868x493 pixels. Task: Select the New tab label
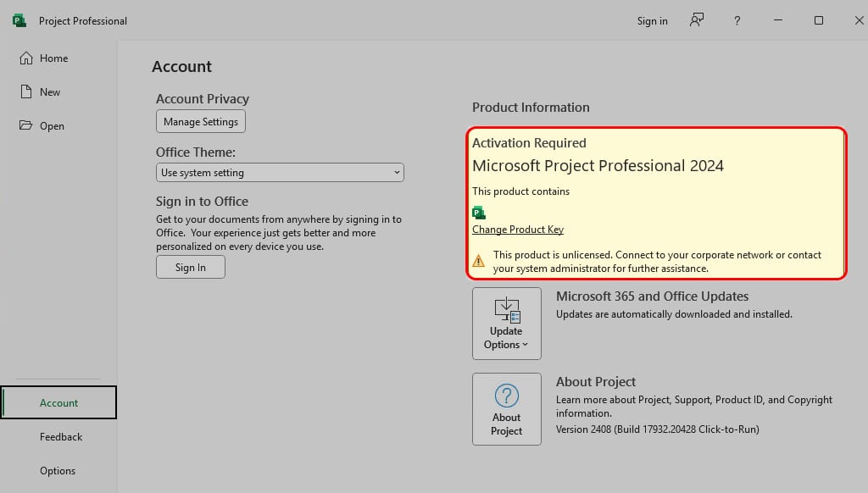click(x=50, y=92)
